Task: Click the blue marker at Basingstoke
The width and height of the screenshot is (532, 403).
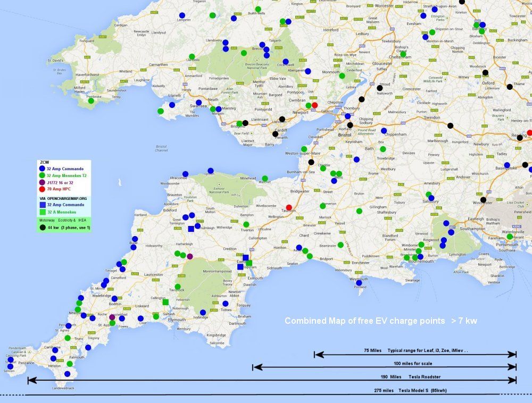Action: pyautogui.click(x=507, y=165)
